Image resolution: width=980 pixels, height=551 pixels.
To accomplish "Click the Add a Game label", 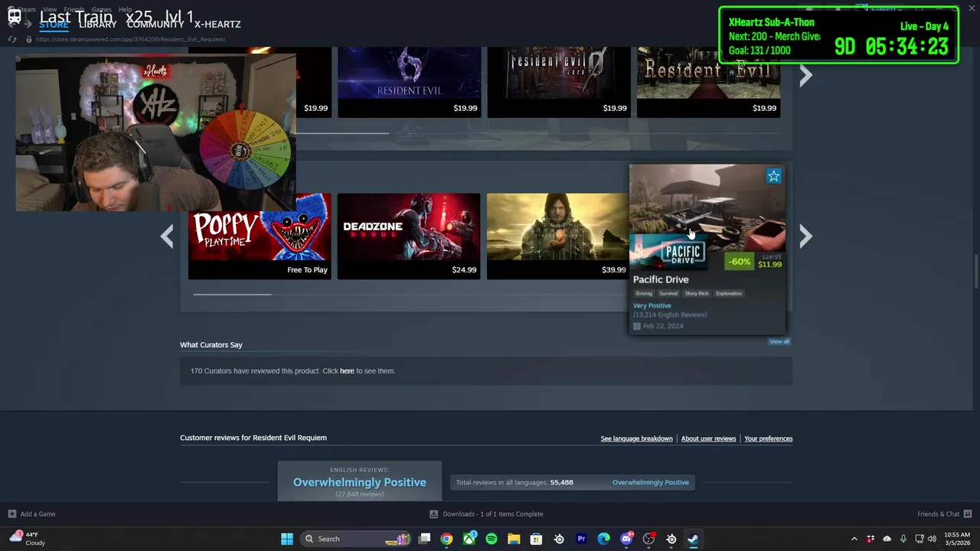I will tap(38, 514).
